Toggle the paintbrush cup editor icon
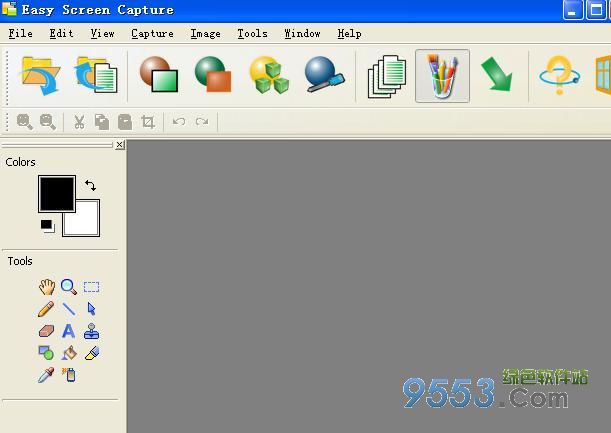Viewport: 611px width, 433px height. 442,76
